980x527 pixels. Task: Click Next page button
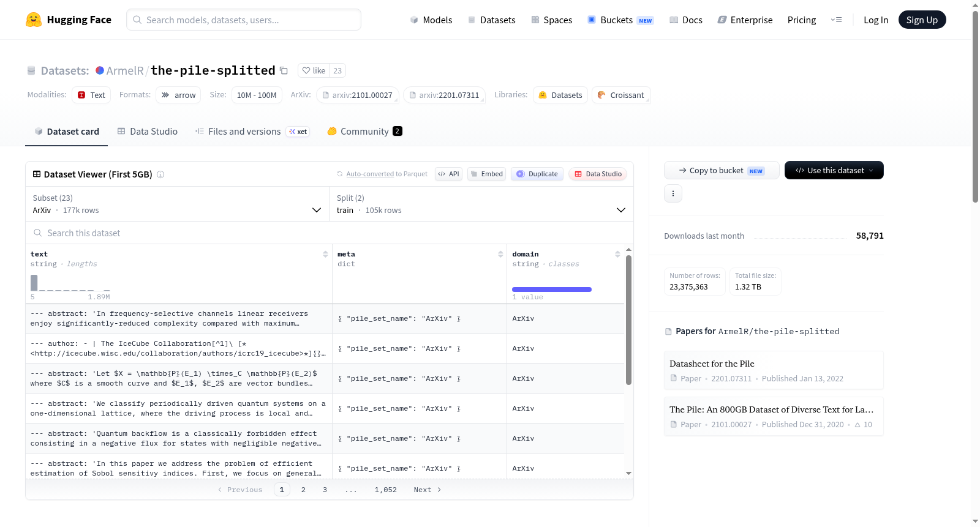point(427,490)
